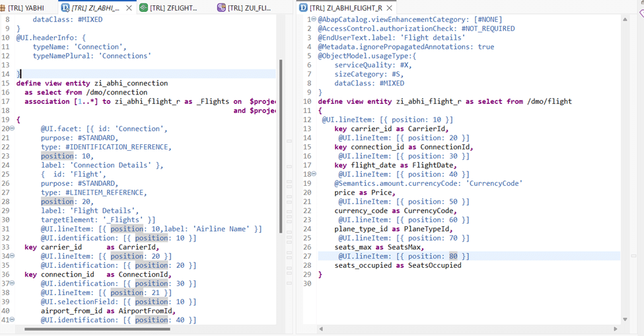Viewport: 644px width, 336px height.
Task: Close the left ZI_ABHI editor tab
Action: 129,8
